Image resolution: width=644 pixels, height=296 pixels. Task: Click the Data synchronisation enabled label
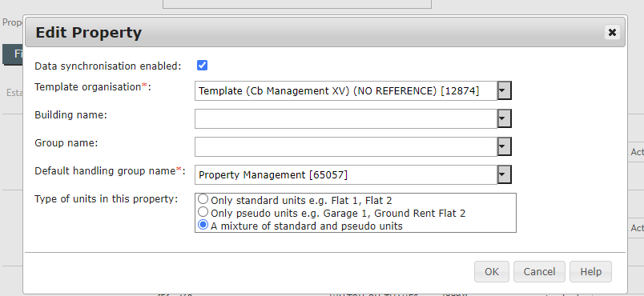108,66
